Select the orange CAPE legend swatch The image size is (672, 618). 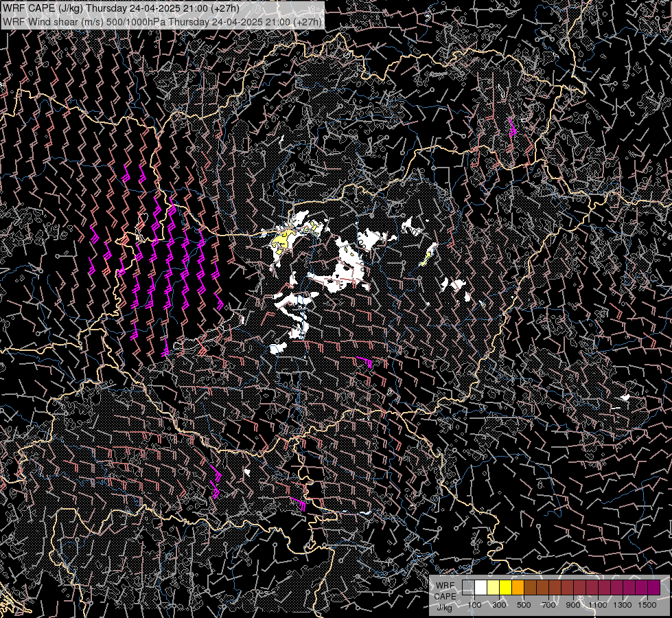518,588
